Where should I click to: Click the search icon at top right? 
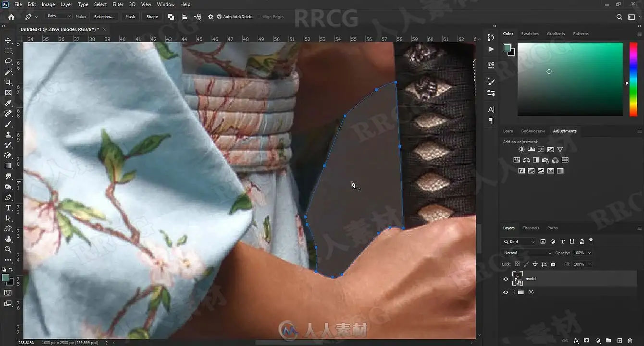point(619,17)
